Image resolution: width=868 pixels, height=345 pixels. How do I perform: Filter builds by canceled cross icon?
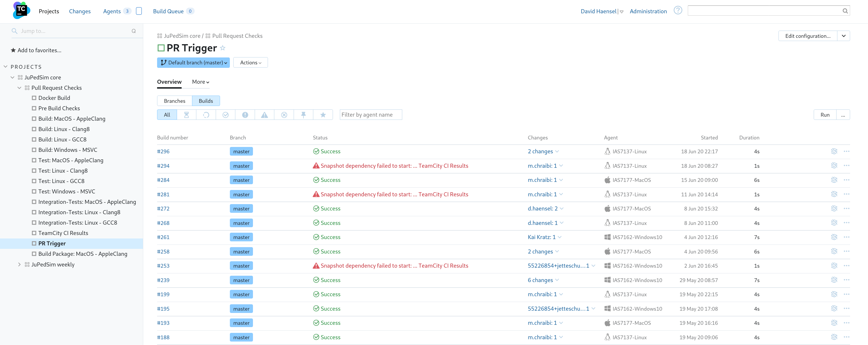[x=284, y=115]
